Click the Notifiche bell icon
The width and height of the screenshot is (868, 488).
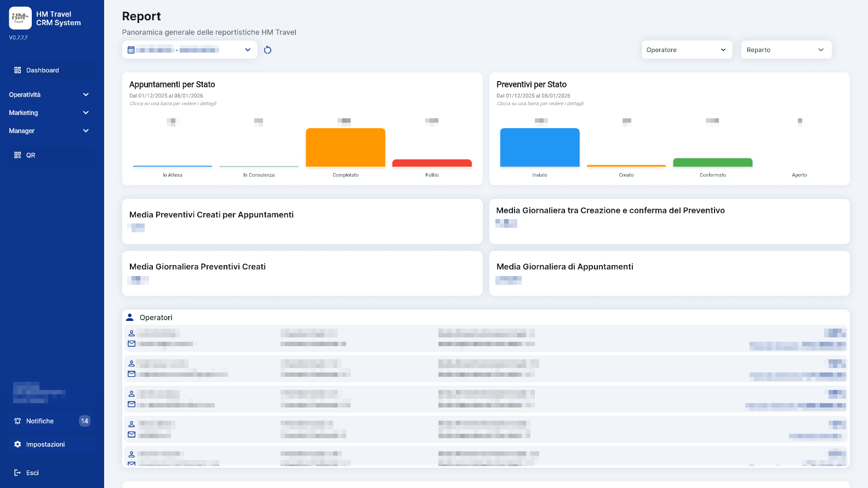(x=18, y=421)
